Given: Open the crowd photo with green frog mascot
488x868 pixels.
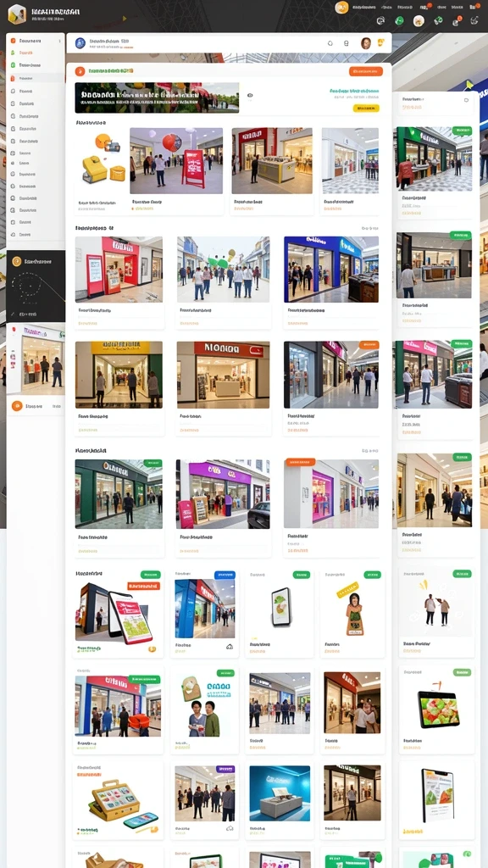Looking at the screenshot, I should click(223, 269).
